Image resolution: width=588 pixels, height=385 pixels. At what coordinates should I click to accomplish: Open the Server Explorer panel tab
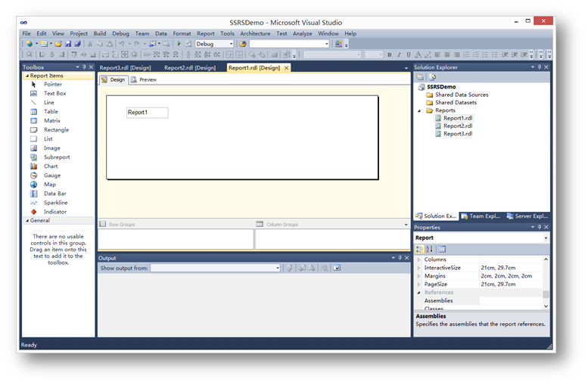(527, 216)
